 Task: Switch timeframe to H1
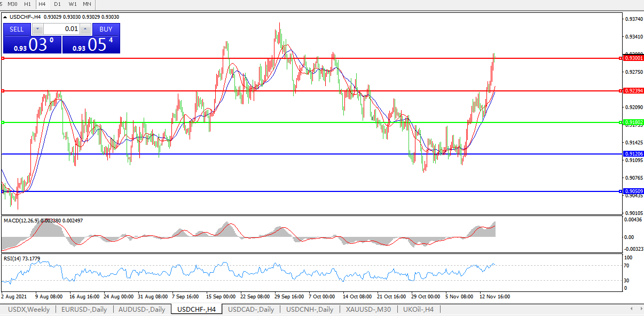pyautogui.click(x=27, y=4)
